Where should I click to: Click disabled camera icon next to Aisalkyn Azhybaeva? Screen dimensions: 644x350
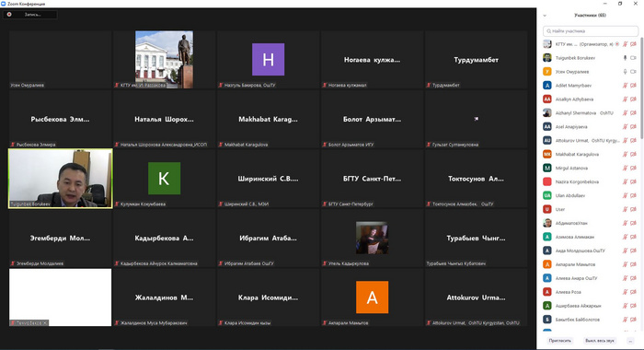633,99
